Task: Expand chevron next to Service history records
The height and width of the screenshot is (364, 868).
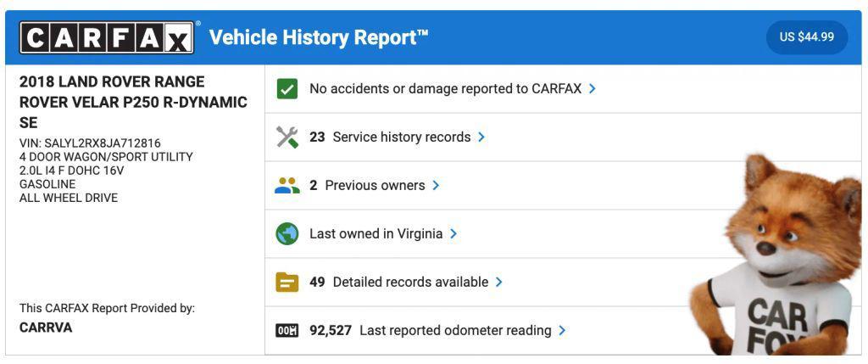Action: pyautogui.click(x=481, y=137)
